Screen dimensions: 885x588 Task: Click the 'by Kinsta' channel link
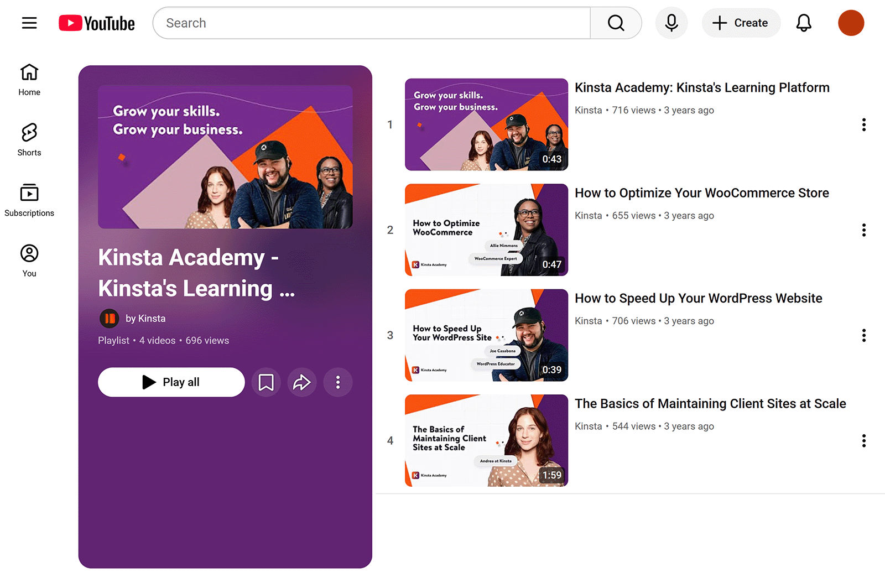click(x=145, y=319)
